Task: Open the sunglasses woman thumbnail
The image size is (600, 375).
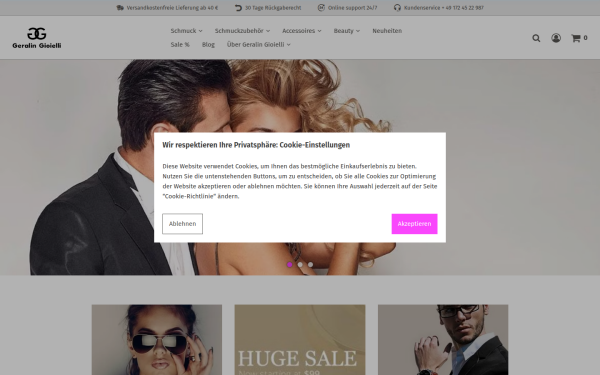Action: (x=157, y=340)
